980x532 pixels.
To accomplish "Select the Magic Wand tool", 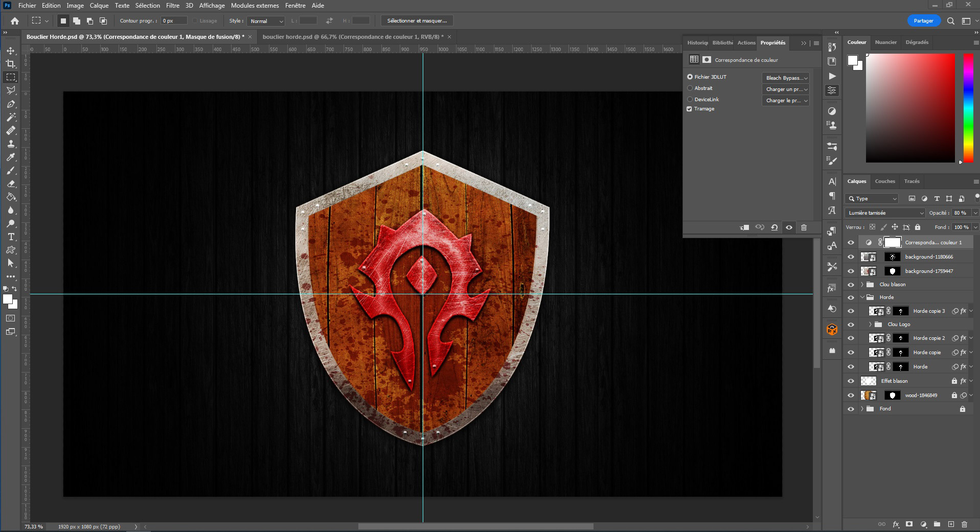I will tap(11, 117).
